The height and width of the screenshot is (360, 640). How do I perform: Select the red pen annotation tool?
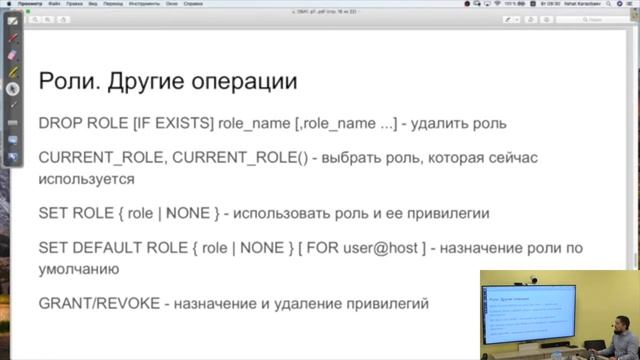[13, 38]
